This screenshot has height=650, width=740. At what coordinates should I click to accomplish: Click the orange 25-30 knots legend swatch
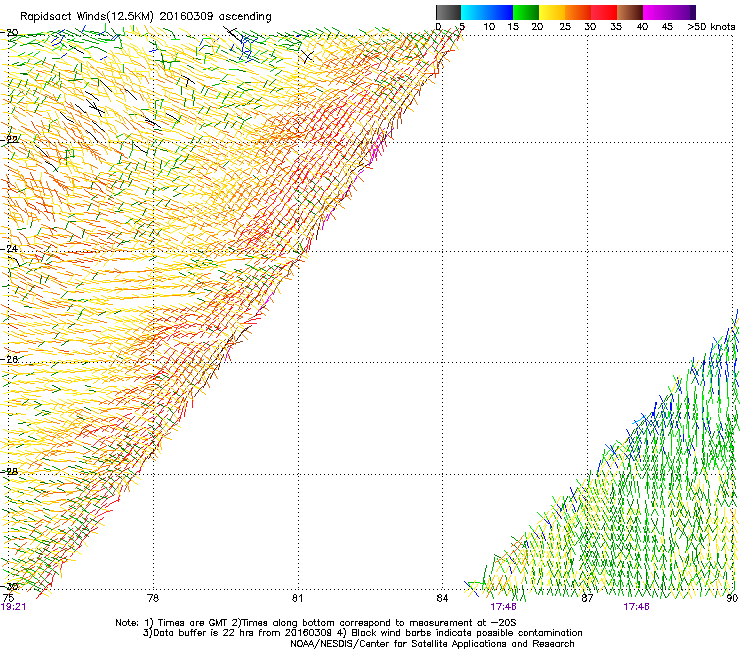pyautogui.click(x=578, y=12)
